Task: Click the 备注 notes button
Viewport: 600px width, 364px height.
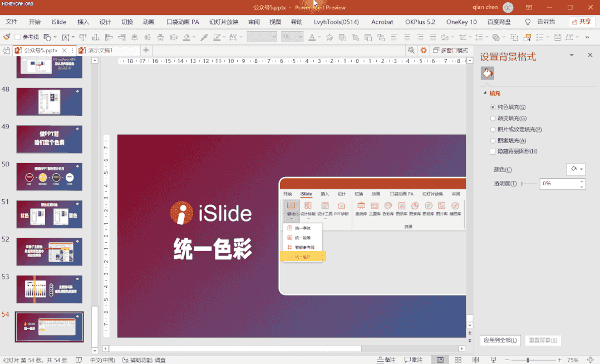Action: tap(386, 360)
